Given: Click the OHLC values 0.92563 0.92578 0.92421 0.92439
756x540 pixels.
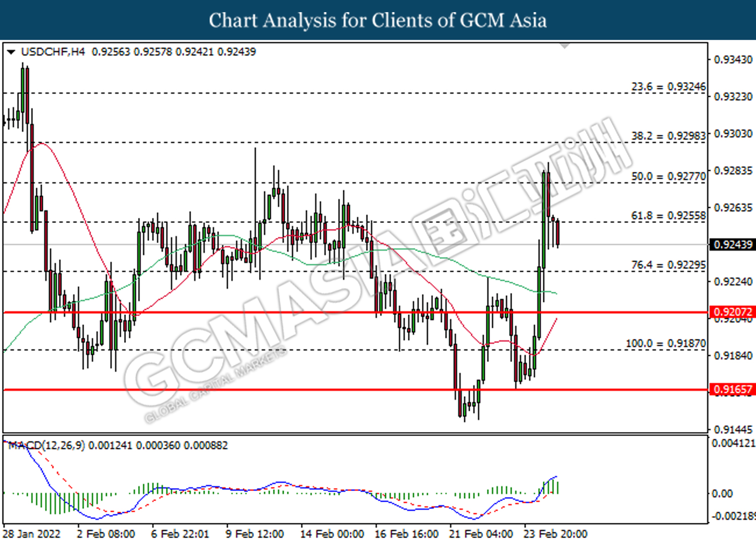Looking at the screenshot, I should [x=174, y=52].
